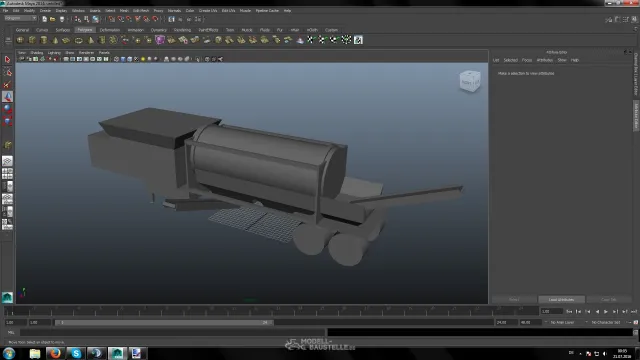Click the view cube in the viewport
Screen dimensions: 640x360
tap(470, 81)
